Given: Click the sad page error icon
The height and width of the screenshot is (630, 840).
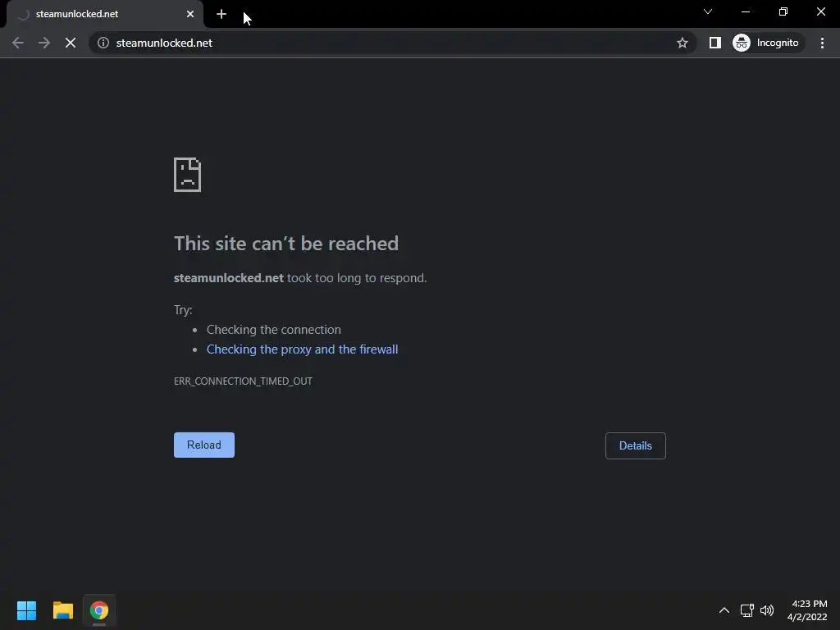Looking at the screenshot, I should tap(188, 175).
